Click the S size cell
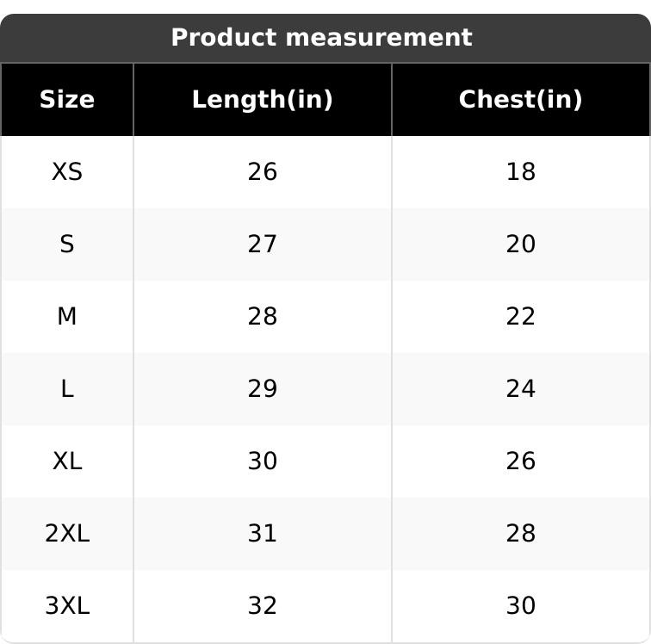The height and width of the screenshot is (644, 651). click(67, 245)
